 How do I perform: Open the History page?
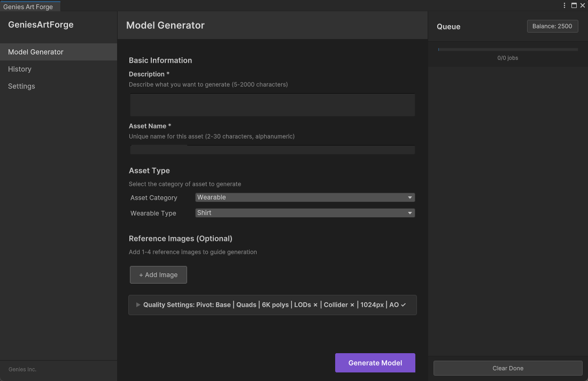pyautogui.click(x=20, y=69)
